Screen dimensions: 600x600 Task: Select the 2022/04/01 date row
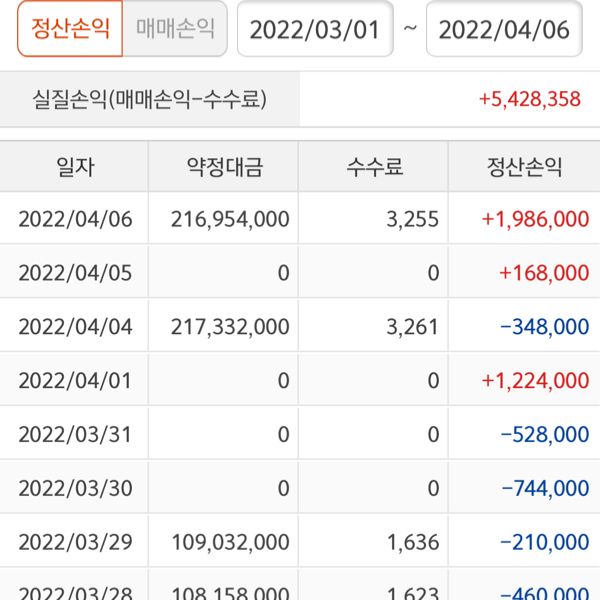click(75, 380)
